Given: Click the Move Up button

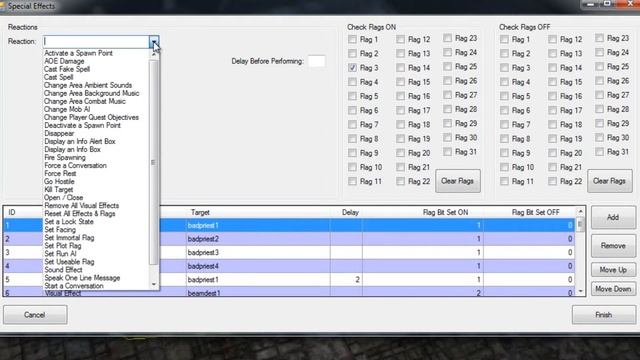Looking at the screenshot, I should (613, 270).
